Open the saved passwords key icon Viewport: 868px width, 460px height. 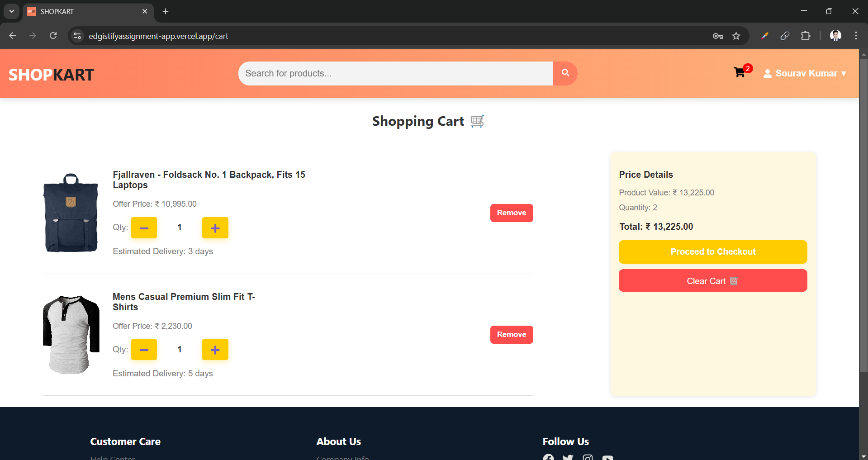tap(718, 36)
